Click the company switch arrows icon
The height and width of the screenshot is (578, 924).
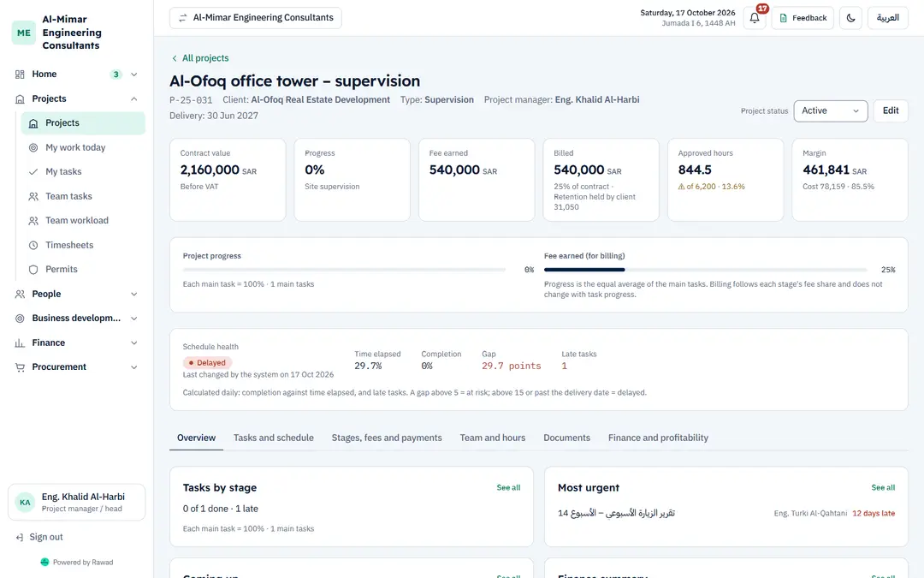coord(183,18)
